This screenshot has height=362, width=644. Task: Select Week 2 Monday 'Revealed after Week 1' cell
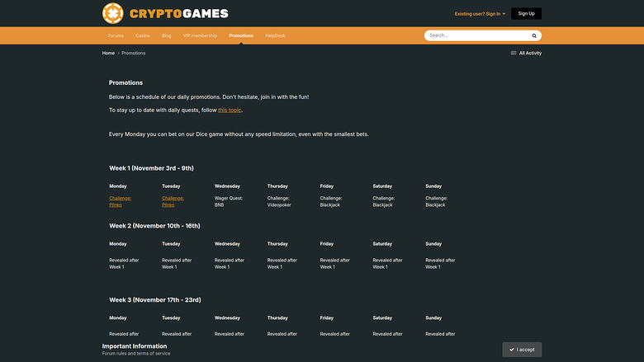[x=124, y=263]
